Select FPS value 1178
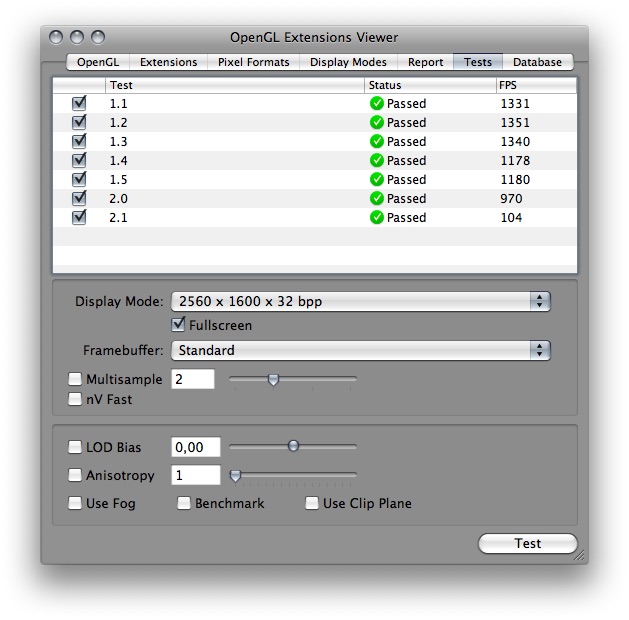629x620 pixels. pos(515,160)
